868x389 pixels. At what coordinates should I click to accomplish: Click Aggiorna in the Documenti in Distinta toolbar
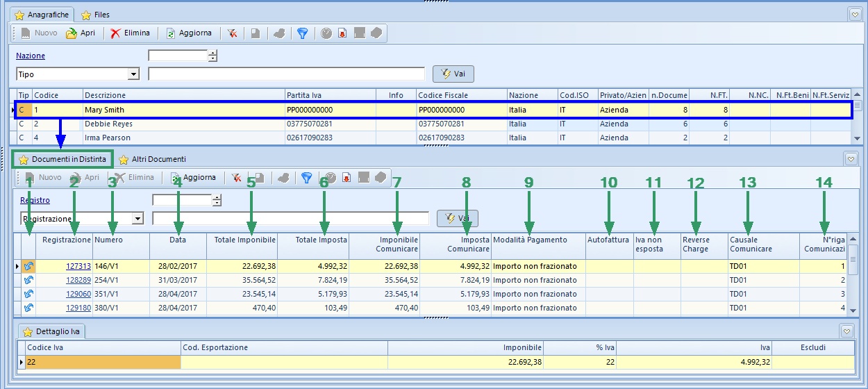(x=193, y=178)
